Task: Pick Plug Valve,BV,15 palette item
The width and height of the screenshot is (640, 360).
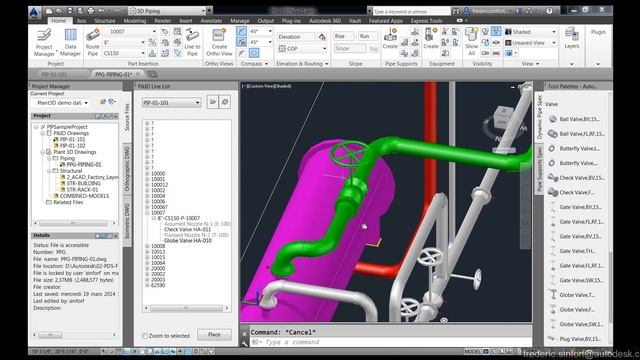Action: coord(575,339)
